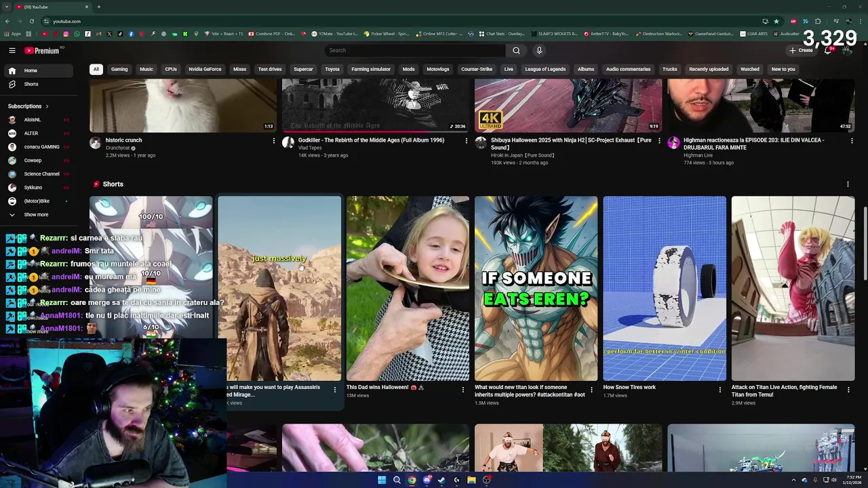This screenshot has width=868, height=488.
Task: Open options menu for How Snow Tires work short
Action: 720,390
